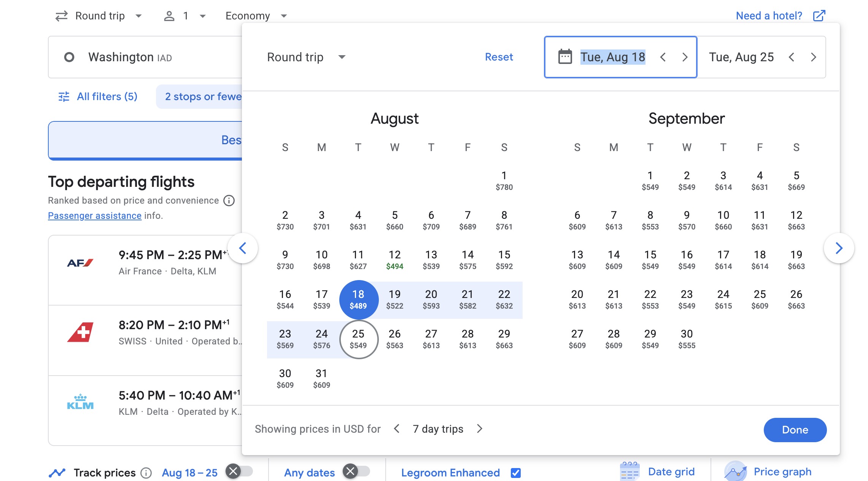Uncheck the Legroom Enhanced checkbox

[516, 473]
